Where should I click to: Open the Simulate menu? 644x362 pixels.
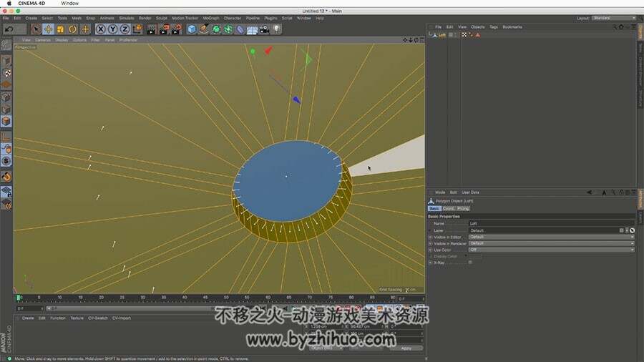point(127,18)
